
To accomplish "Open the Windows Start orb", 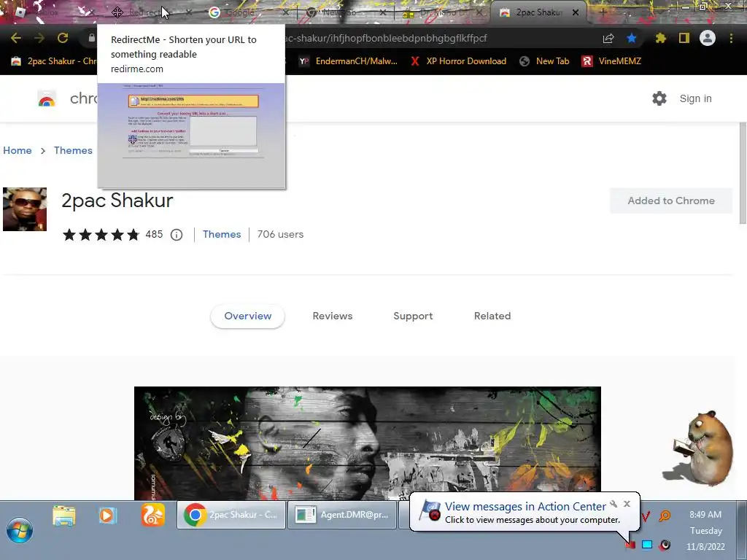I will click(19, 531).
